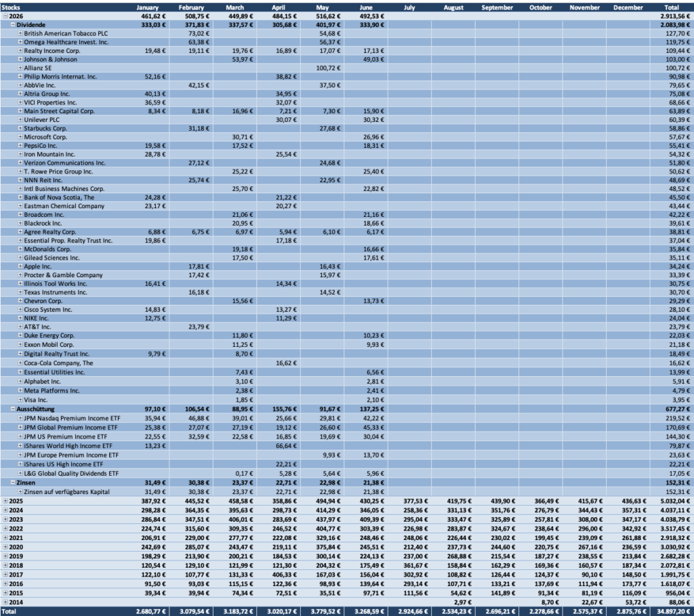This screenshot has height=616, width=694.
Task: Expand Apple Inc. row
Action: click(x=20, y=266)
